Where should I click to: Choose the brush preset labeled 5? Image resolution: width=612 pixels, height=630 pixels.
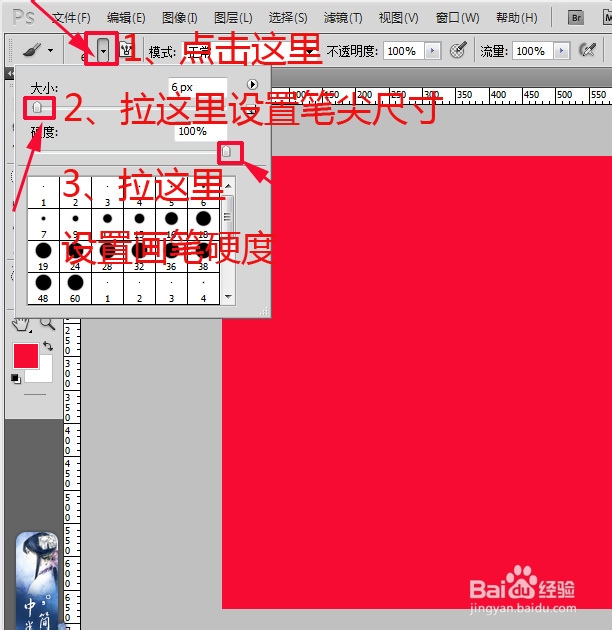tap(171, 193)
